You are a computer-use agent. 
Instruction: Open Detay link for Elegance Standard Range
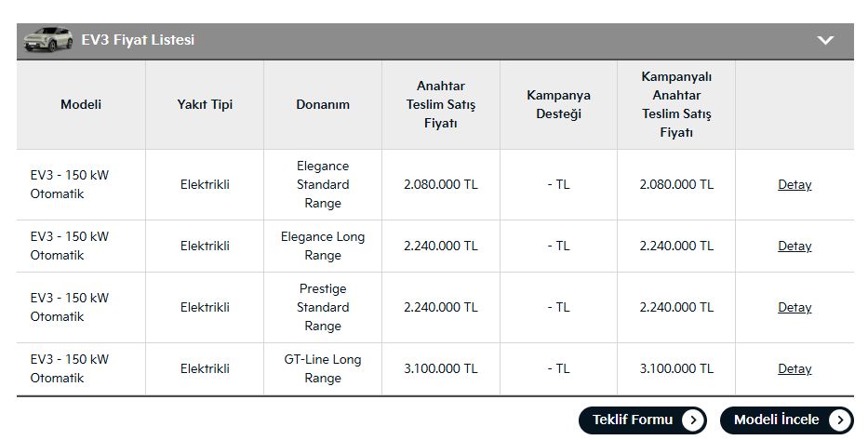795,184
